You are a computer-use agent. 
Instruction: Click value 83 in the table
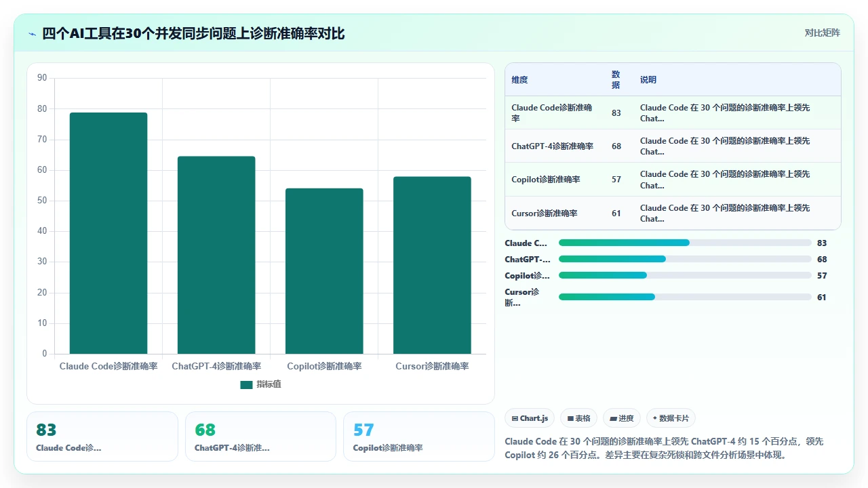(616, 113)
